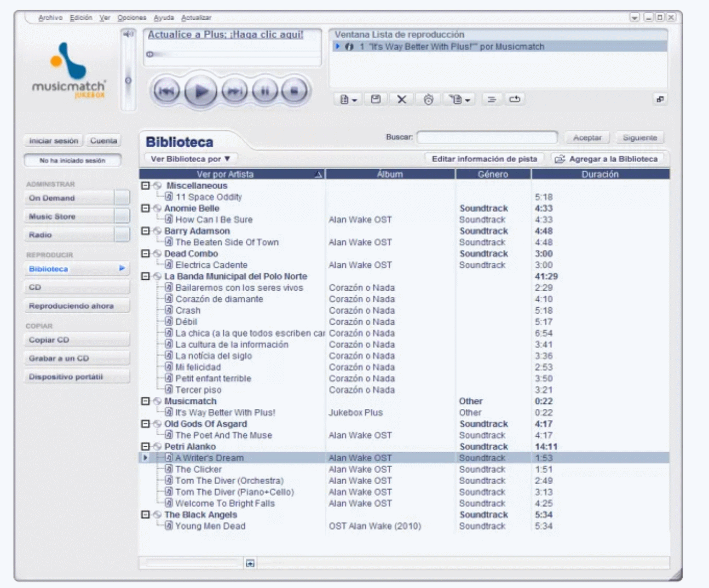
Task: Click the note icon for Young Men Dead
Action: (x=169, y=526)
